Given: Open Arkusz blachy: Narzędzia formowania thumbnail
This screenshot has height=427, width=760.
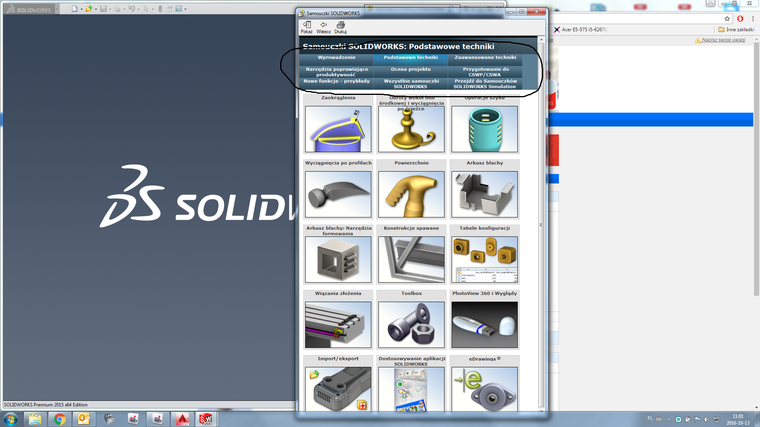Looking at the screenshot, I should point(338,259).
